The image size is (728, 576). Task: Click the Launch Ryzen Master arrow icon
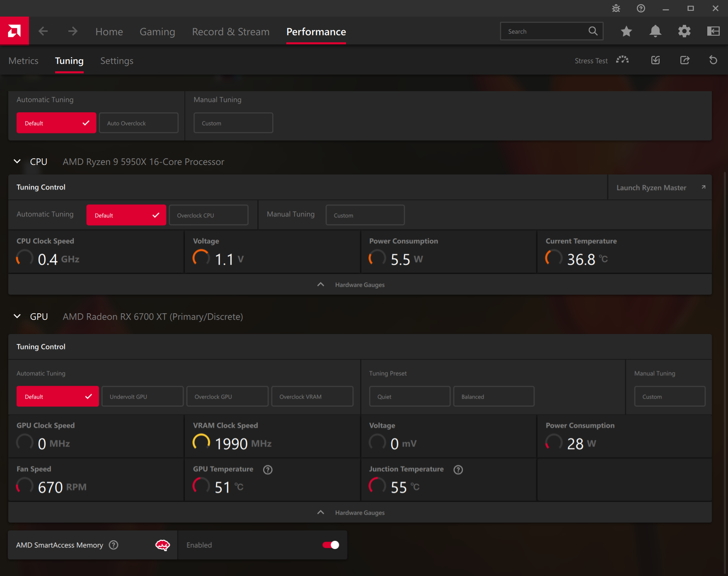tap(703, 187)
